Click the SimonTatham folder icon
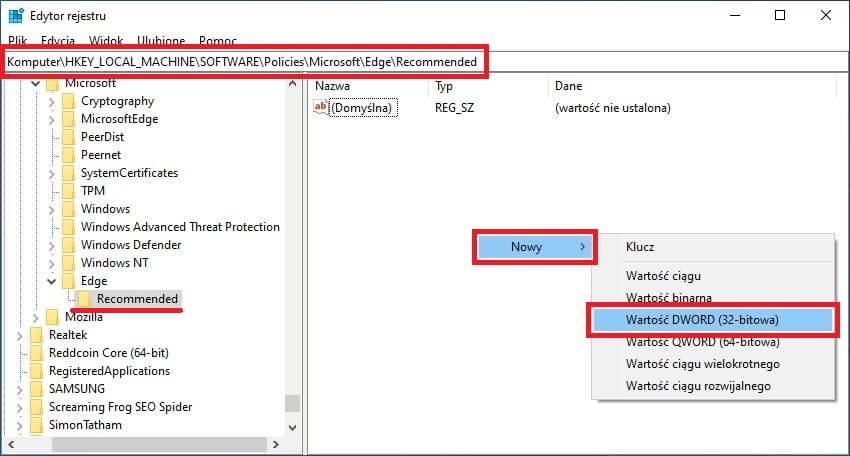The height and width of the screenshot is (456, 850). (36, 425)
